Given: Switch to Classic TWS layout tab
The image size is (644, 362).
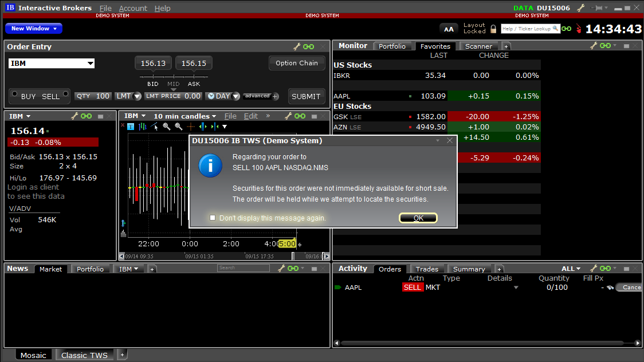Looking at the screenshot, I should pos(85,355).
